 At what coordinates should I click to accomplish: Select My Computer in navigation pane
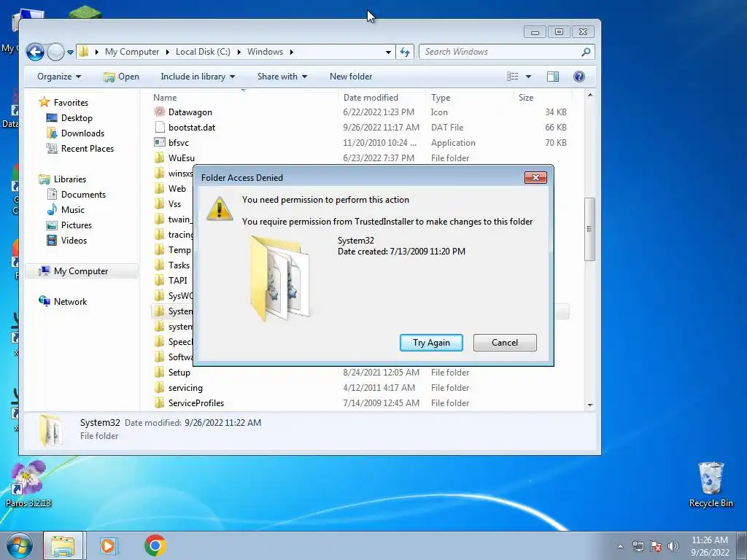(81, 271)
